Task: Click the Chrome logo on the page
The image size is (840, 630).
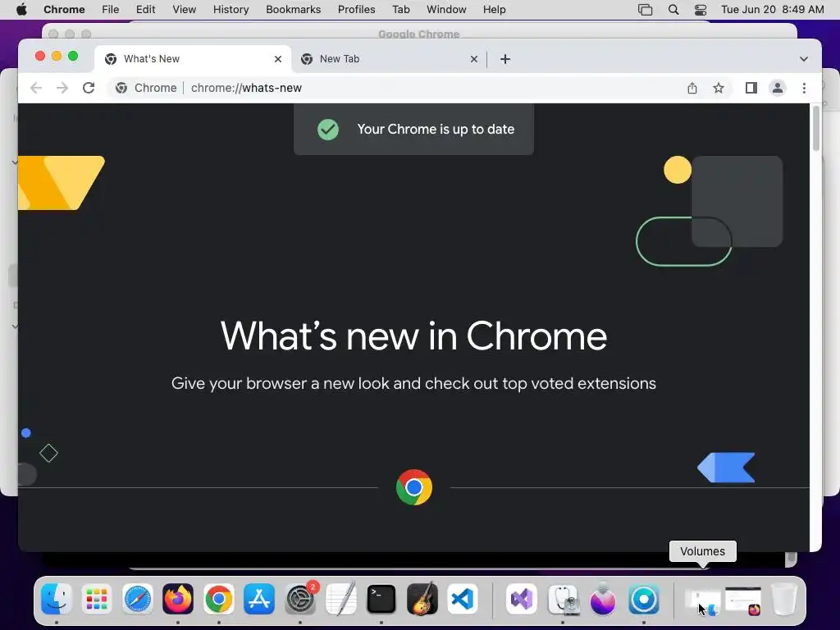Action: point(414,487)
